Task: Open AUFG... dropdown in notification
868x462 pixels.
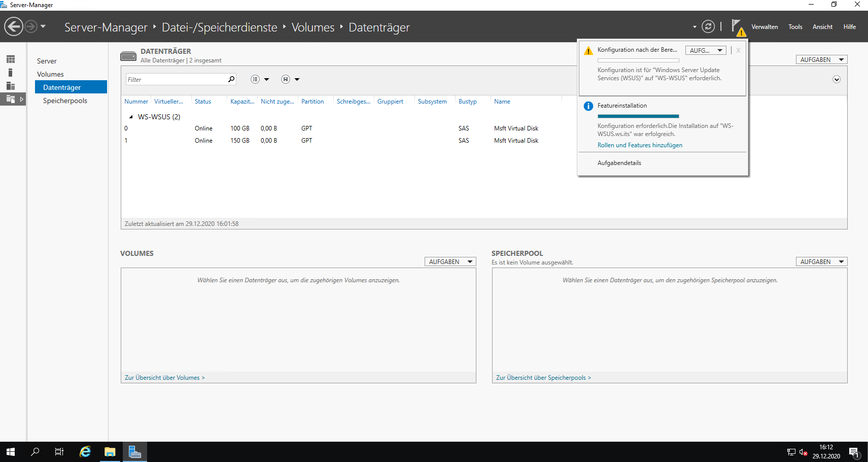Action: 706,50
